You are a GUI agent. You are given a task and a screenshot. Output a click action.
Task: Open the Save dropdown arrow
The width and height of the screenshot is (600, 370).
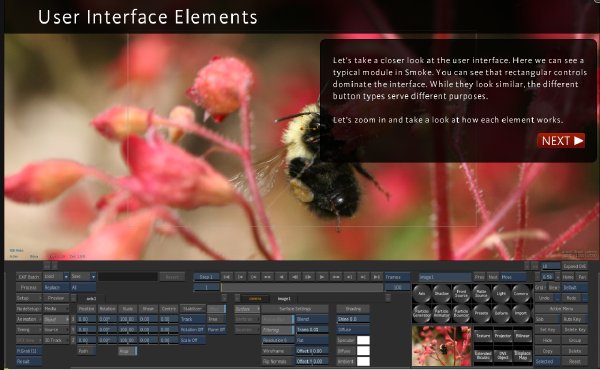click(x=93, y=276)
